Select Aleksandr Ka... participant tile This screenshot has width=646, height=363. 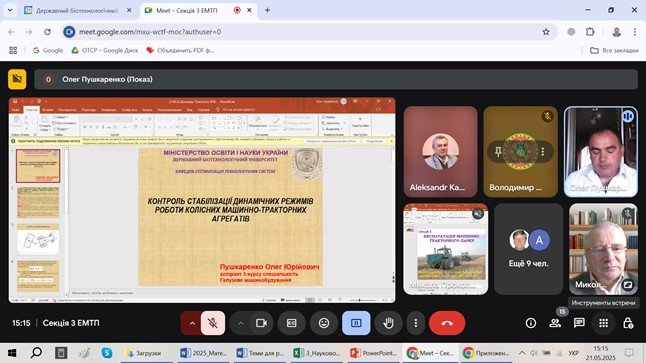tap(440, 152)
